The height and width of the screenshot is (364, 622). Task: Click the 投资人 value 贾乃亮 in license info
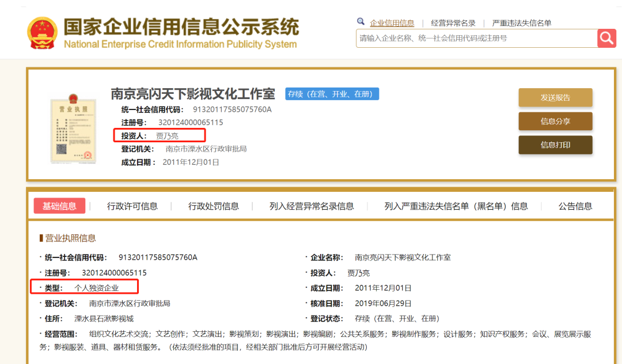click(359, 273)
